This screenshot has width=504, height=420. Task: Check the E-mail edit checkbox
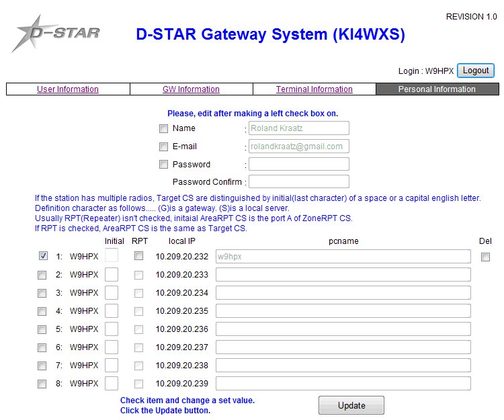(163, 146)
